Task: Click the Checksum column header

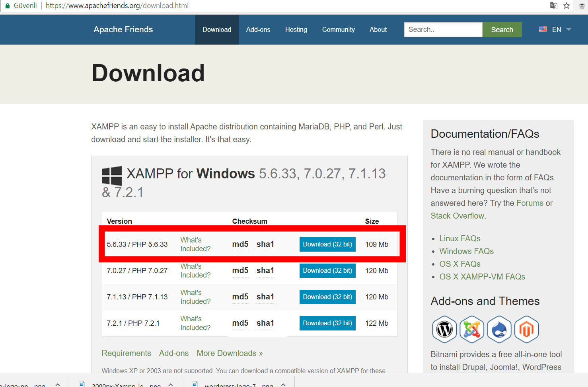Action: [x=250, y=221]
